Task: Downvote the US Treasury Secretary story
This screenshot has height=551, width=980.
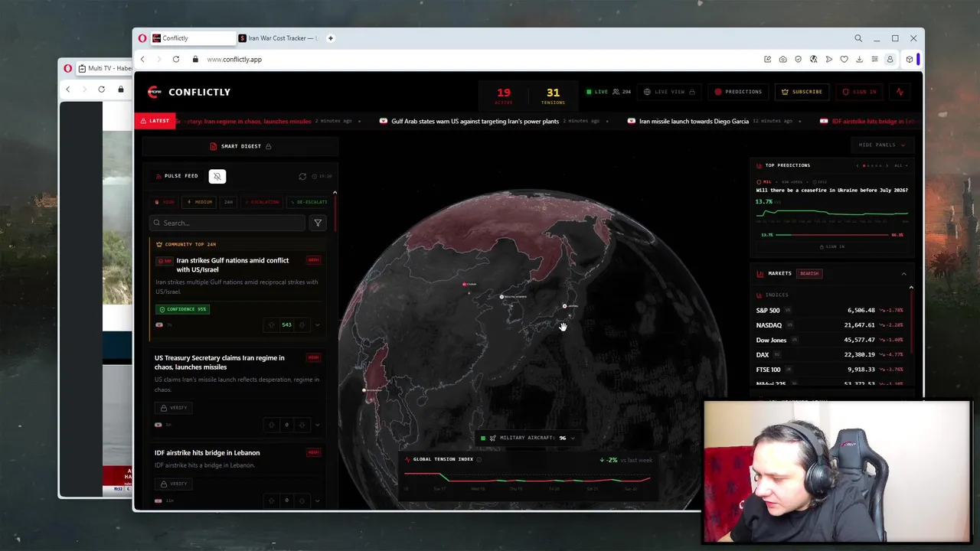Action: point(302,425)
